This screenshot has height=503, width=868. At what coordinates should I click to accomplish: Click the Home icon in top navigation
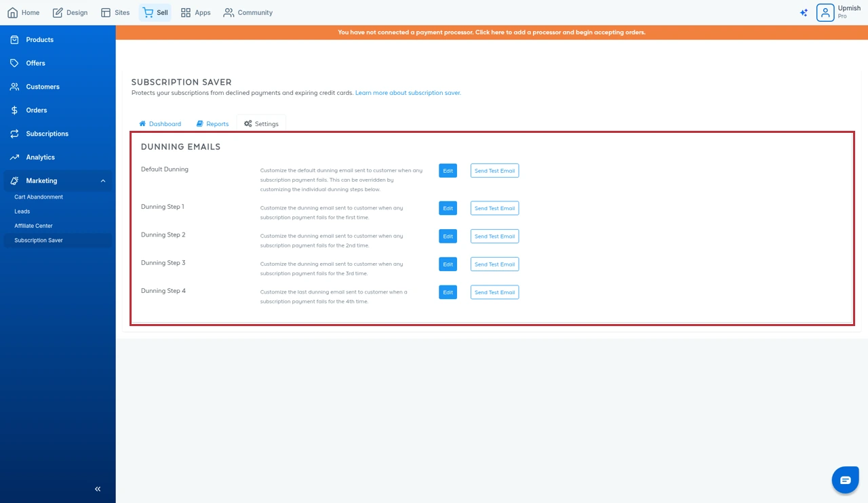coord(12,13)
